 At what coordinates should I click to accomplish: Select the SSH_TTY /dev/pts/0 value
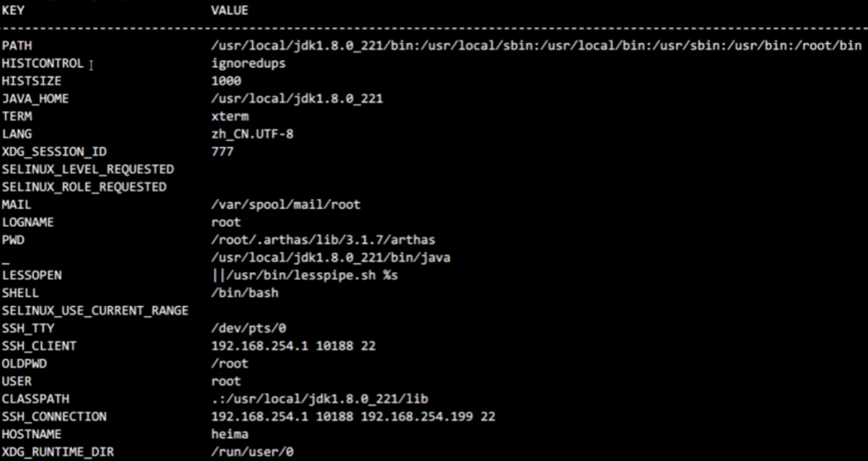pos(249,329)
